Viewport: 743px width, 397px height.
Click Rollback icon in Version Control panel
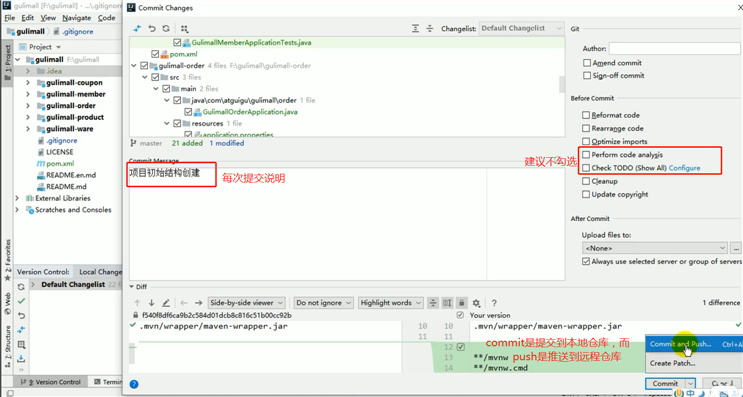click(x=21, y=316)
